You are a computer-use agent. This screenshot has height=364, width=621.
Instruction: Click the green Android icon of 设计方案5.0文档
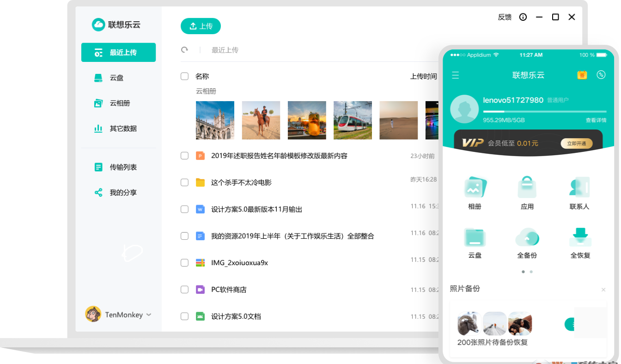(x=200, y=316)
